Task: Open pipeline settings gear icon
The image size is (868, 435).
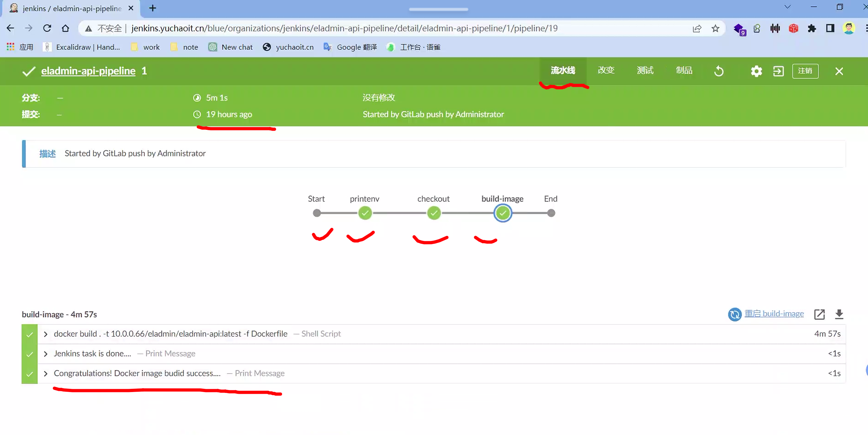Action: [x=756, y=71]
